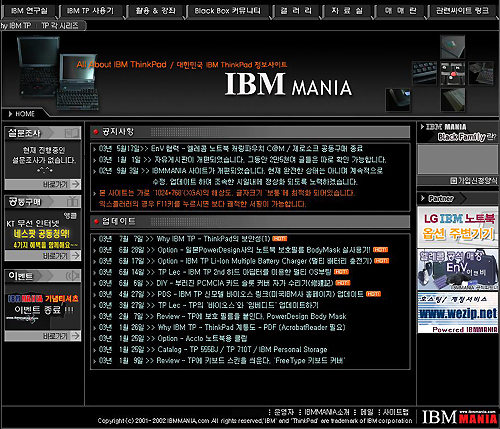The width and height of the screenshot is (500, 429).
Task: Click the Black Family login input box
Action: coord(458,159)
